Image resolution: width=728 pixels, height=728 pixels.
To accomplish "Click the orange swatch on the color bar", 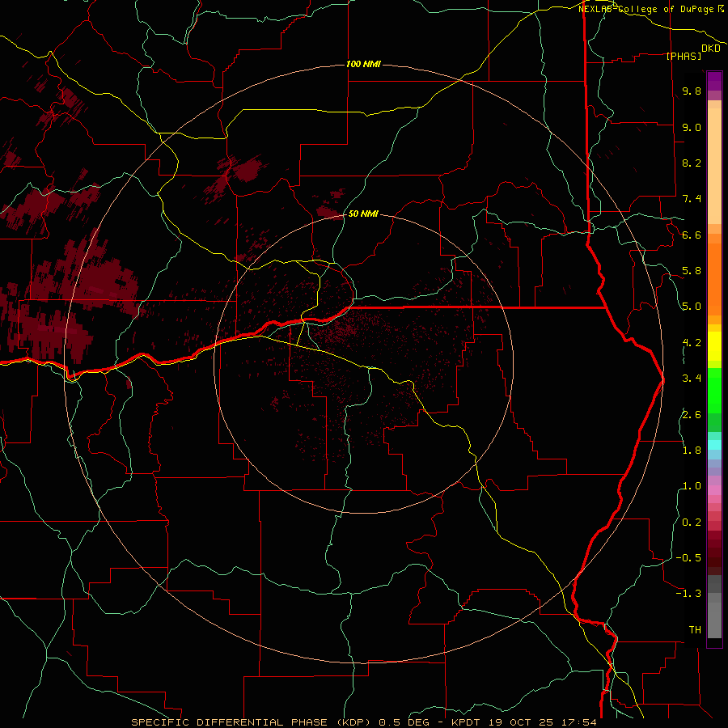I will click(x=714, y=278).
